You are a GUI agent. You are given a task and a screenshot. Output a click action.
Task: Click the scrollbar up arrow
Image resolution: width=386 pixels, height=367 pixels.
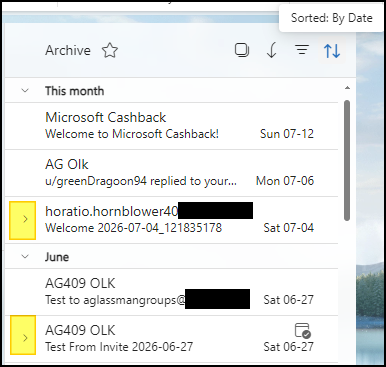(x=347, y=88)
